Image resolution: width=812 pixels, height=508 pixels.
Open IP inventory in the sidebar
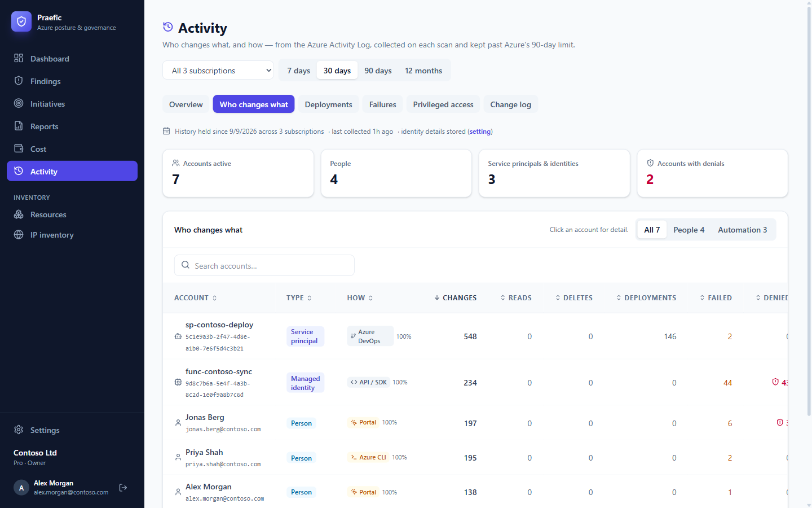coord(72,235)
